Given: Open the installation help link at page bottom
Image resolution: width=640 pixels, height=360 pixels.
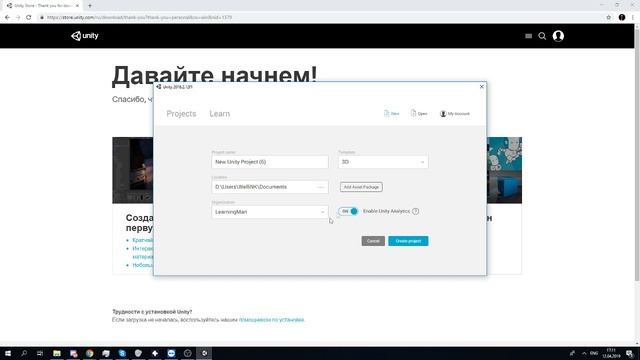Looking at the screenshot, I should 271,320.
